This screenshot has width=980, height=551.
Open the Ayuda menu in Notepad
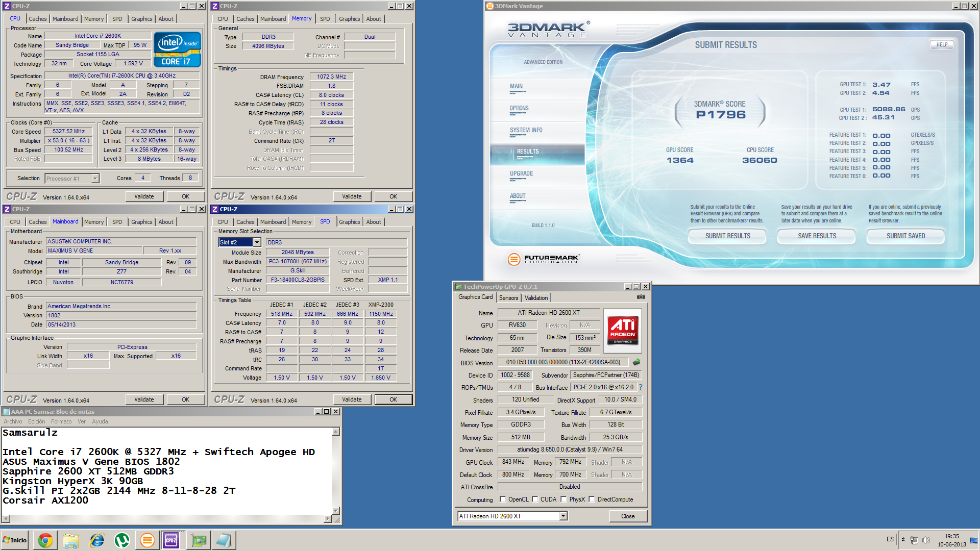100,421
